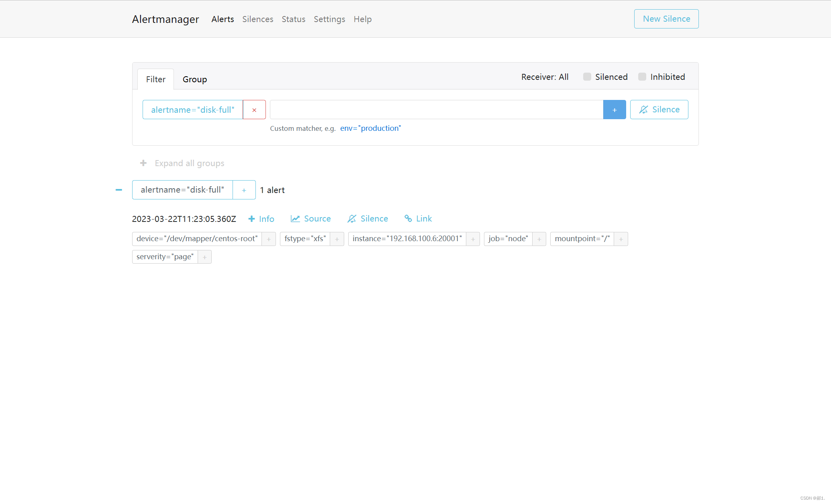Expand the alert's Info details
The image size is (831, 504).
pyautogui.click(x=261, y=219)
